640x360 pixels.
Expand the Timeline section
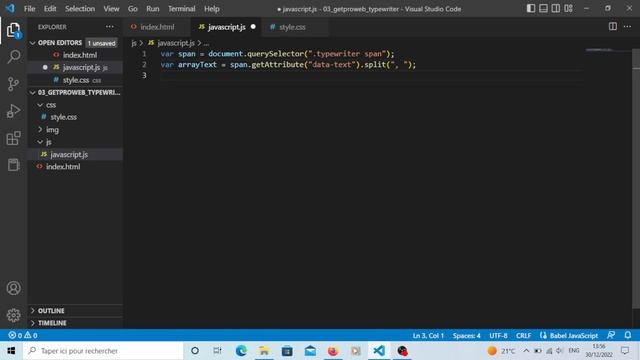click(75, 323)
